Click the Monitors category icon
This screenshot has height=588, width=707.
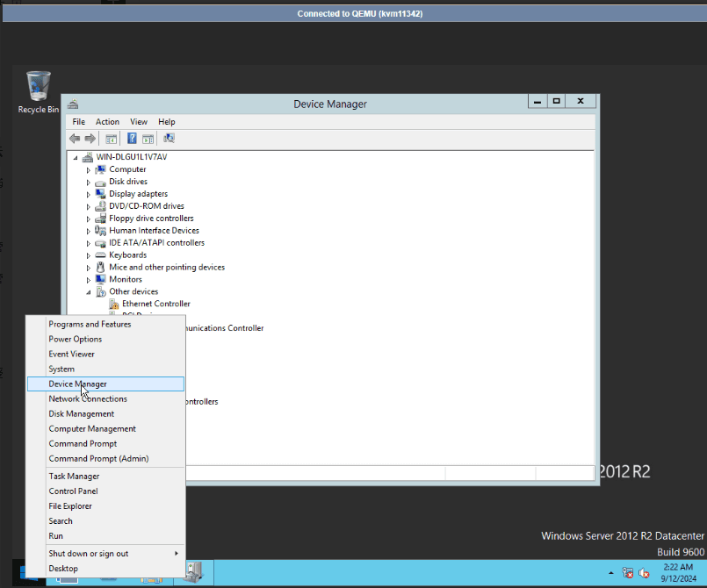(x=100, y=279)
